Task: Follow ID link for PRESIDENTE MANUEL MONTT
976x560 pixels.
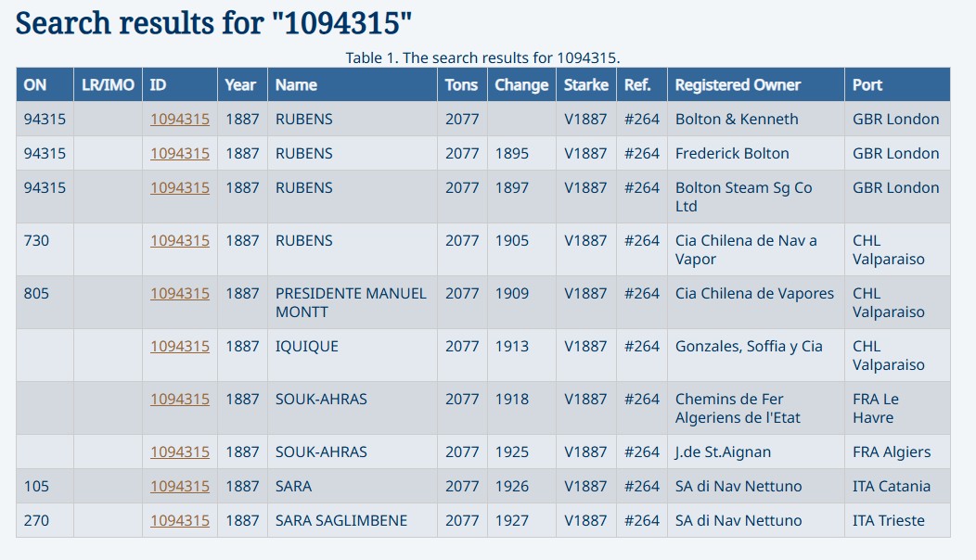Action: [x=180, y=293]
